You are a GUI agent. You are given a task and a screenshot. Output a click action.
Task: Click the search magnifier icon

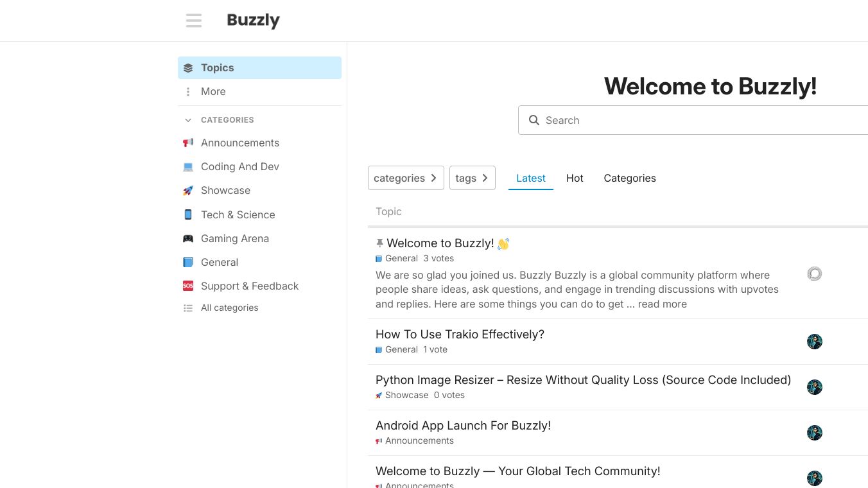(x=534, y=120)
